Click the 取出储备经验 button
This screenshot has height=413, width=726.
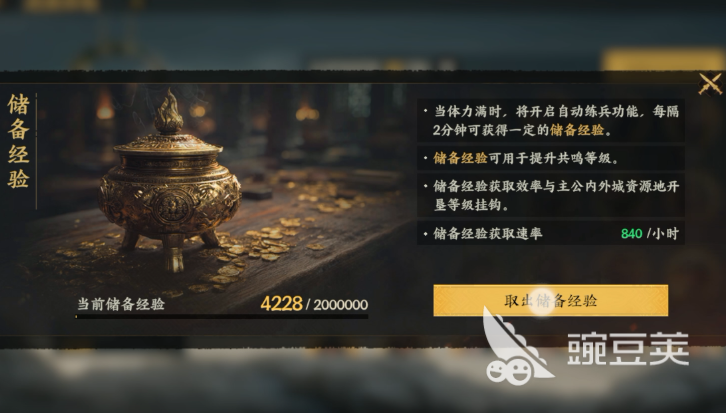(x=551, y=300)
